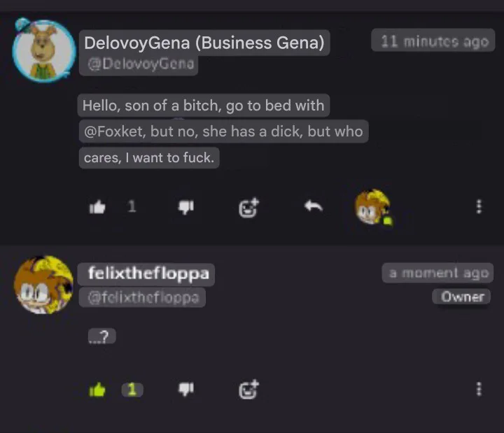Screen dimensions: 504x433
Task: Open three-dot menu on felixthefloppa's comment
Action: point(479,390)
